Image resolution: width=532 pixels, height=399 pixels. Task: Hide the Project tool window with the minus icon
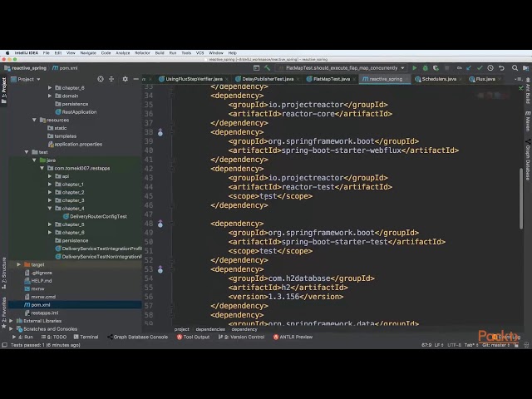click(x=135, y=79)
